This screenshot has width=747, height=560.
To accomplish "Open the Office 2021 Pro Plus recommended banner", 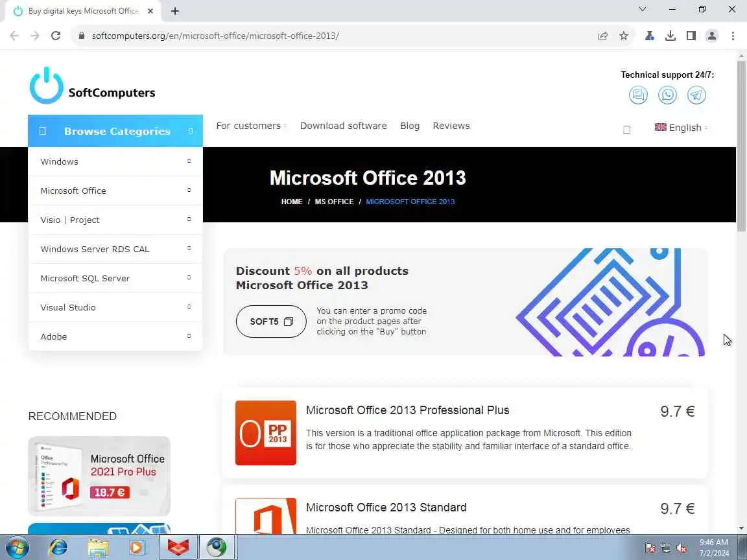I will tap(99, 476).
